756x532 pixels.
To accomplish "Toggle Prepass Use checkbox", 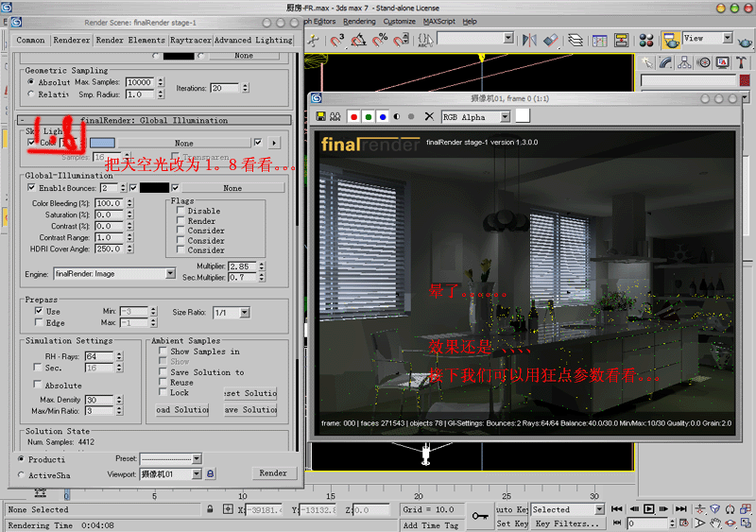I will [x=39, y=311].
